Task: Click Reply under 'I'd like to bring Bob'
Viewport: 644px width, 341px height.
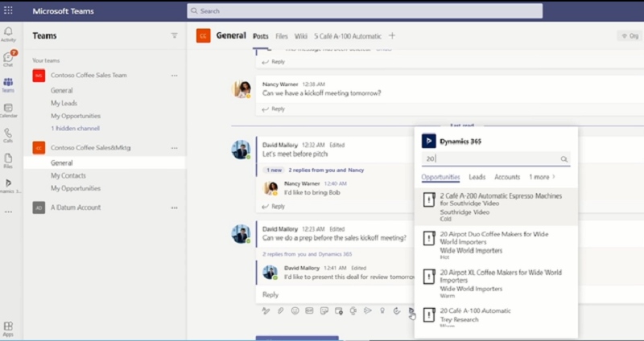Action: point(274,207)
